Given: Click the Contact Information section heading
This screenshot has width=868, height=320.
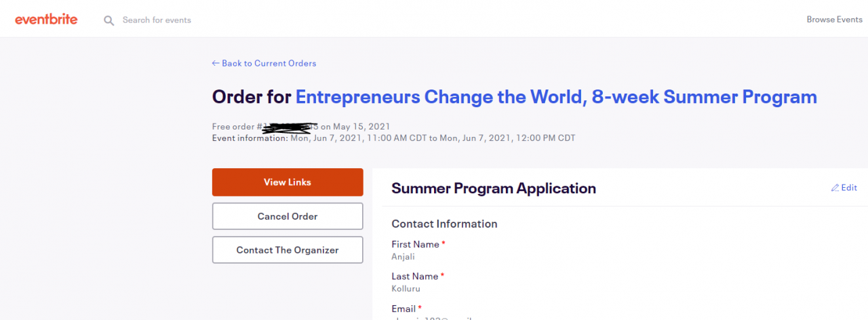Looking at the screenshot, I should [x=445, y=224].
